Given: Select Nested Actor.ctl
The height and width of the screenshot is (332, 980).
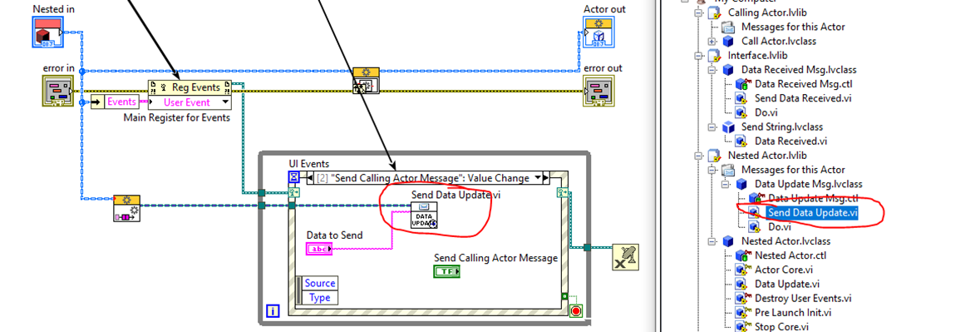Looking at the screenshot, I should click(790, 255).
